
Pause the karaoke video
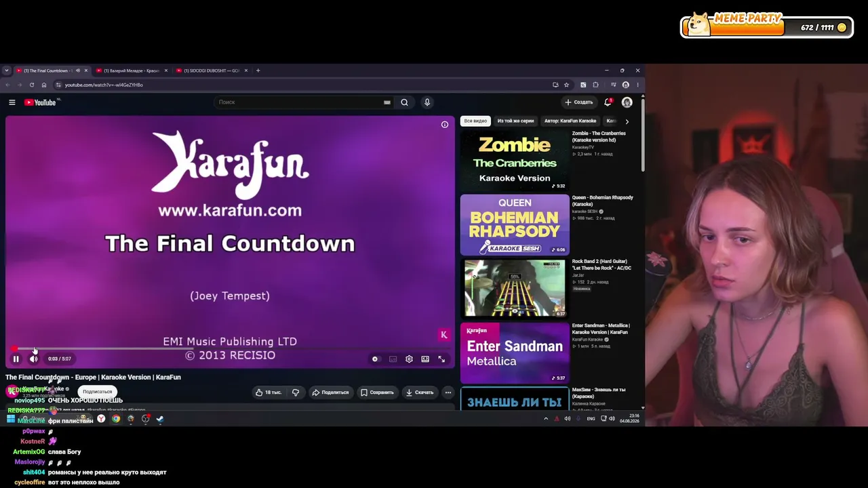16,359
